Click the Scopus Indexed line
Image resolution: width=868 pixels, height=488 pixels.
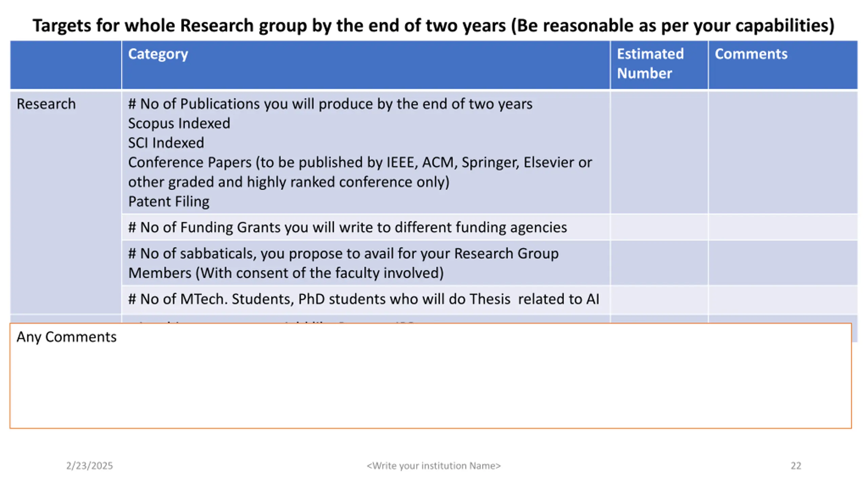pos(179,123)
